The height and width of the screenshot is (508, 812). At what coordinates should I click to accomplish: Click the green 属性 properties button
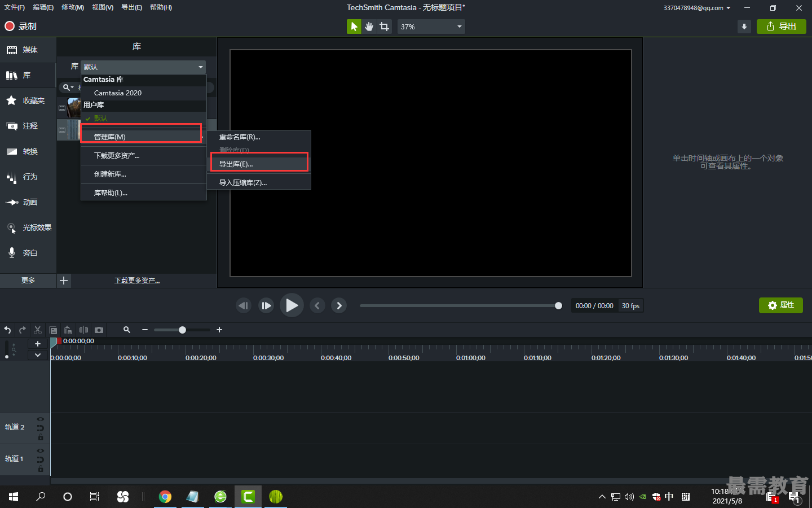point(781,305)
